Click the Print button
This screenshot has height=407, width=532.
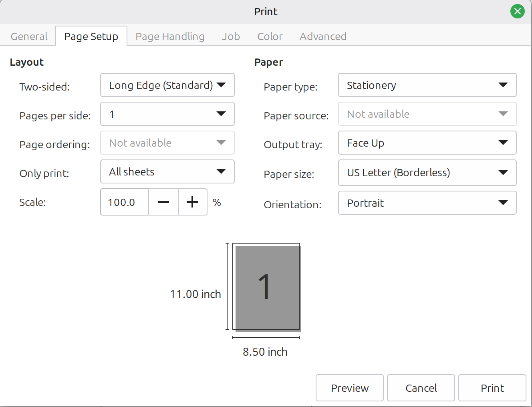click(492, 388)
